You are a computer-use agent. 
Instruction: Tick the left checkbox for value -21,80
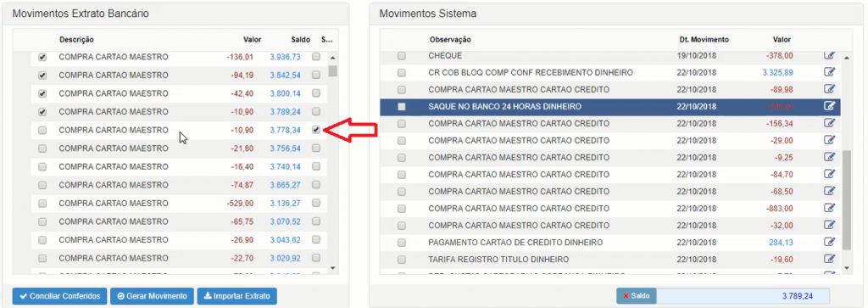[42, 148]
